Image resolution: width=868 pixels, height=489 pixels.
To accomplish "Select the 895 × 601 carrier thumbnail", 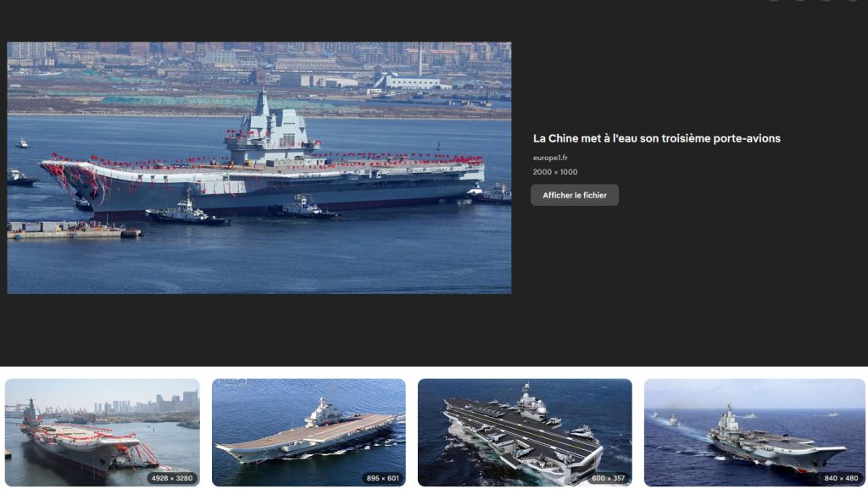I will [x=309, y=432].
